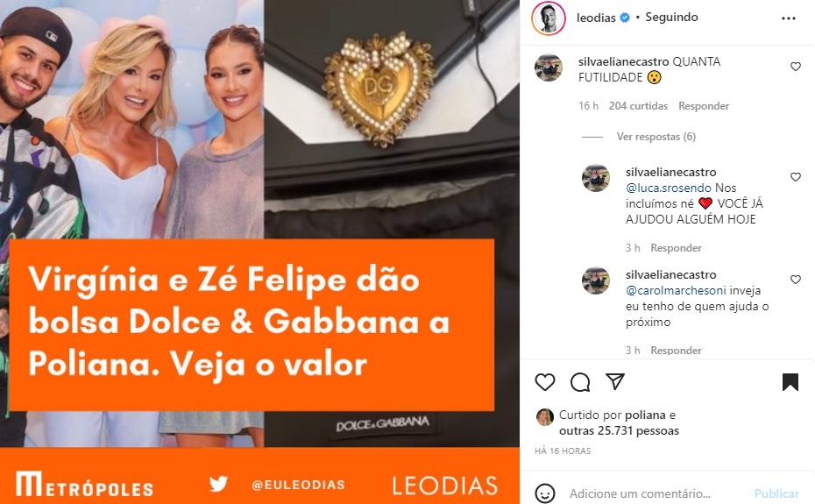The image size is (815, 504).
Task: Like the reply mentioning @luca.srosendo
Action: 795,177
